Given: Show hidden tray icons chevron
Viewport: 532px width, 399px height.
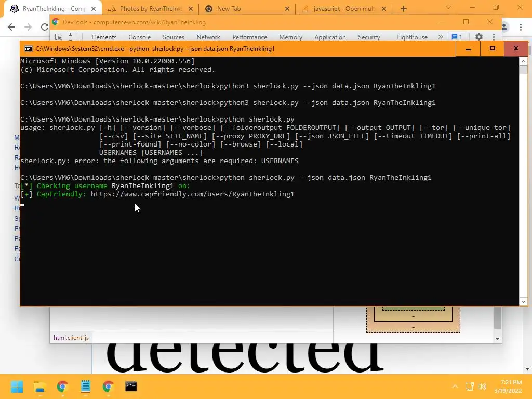Looking at the screenshot, I should (x=455, y=387).
